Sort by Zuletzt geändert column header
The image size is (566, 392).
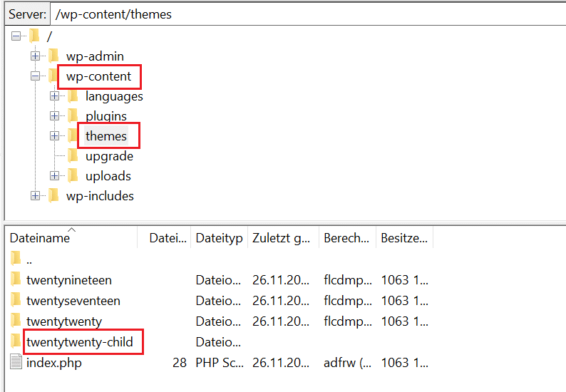point(281,238)
